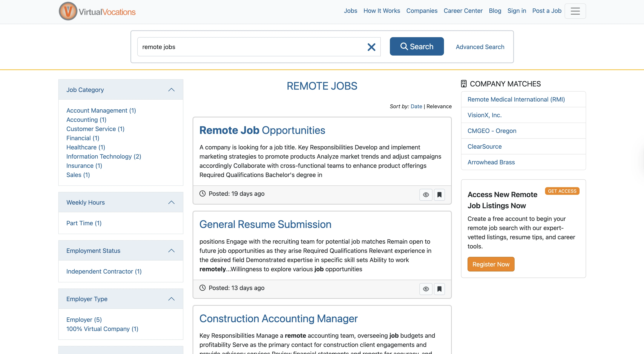The width and height of the screenshot is (644, 354).
Task: Click eye icon on Remote Job Opportunities
Action: 426,195
